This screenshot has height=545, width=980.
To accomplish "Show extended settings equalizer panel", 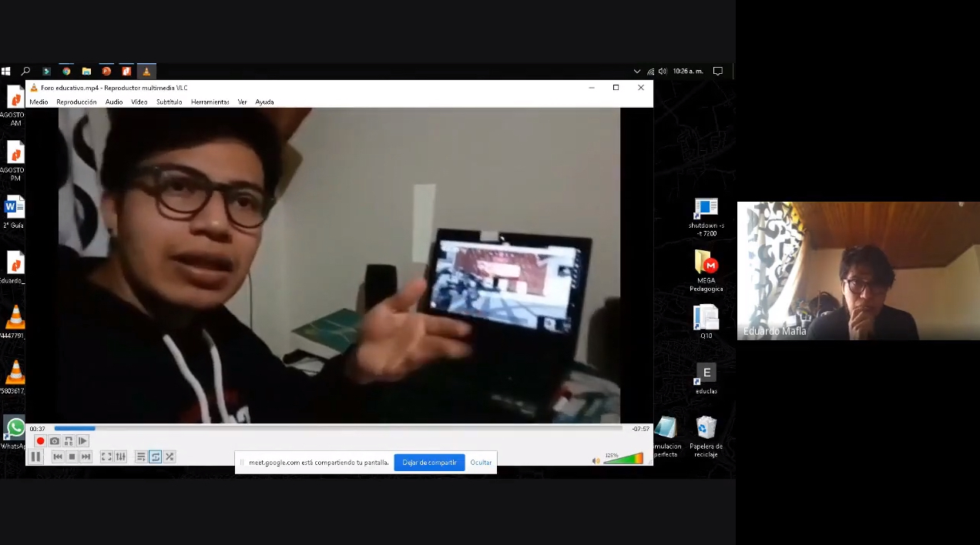I will click(120, 456).
